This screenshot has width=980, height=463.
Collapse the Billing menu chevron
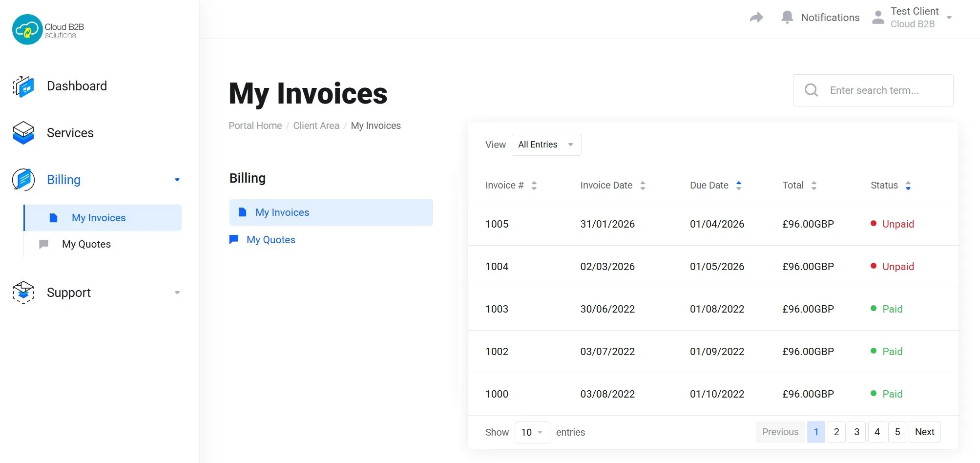tap(177, 180)
